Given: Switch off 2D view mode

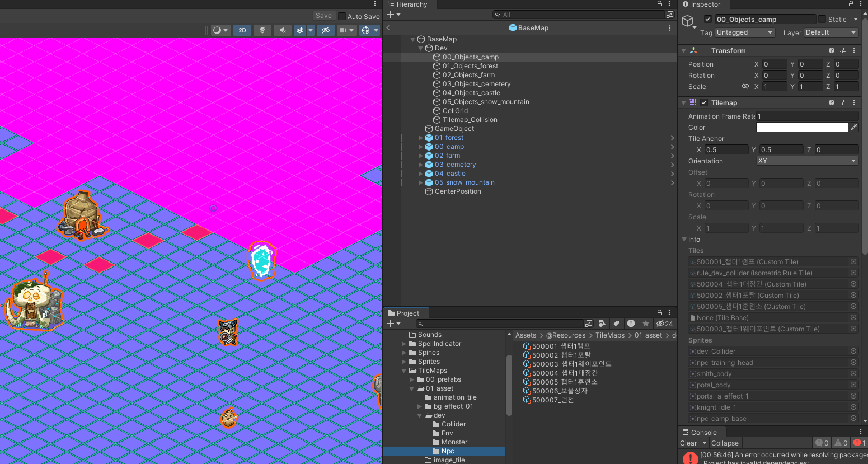Looking at the screenshot, I should [242, 30].
